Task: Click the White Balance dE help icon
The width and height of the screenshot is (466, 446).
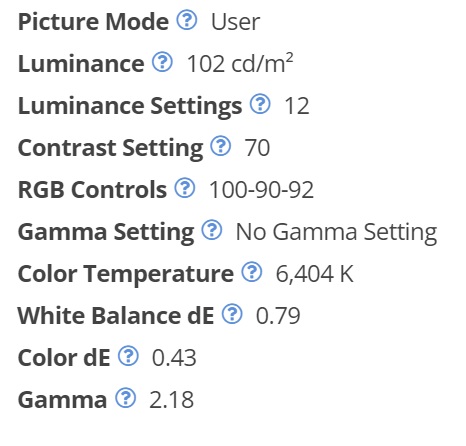Action: click(x=232, y=314)
